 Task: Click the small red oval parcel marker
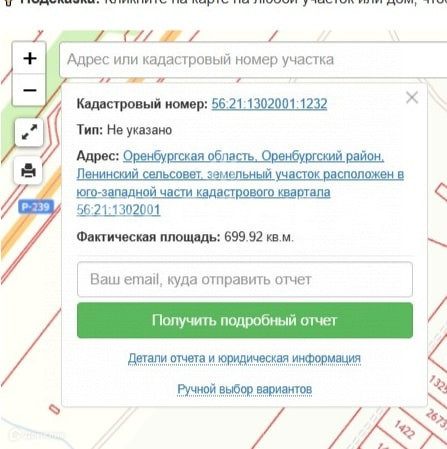tap(54, 409)
